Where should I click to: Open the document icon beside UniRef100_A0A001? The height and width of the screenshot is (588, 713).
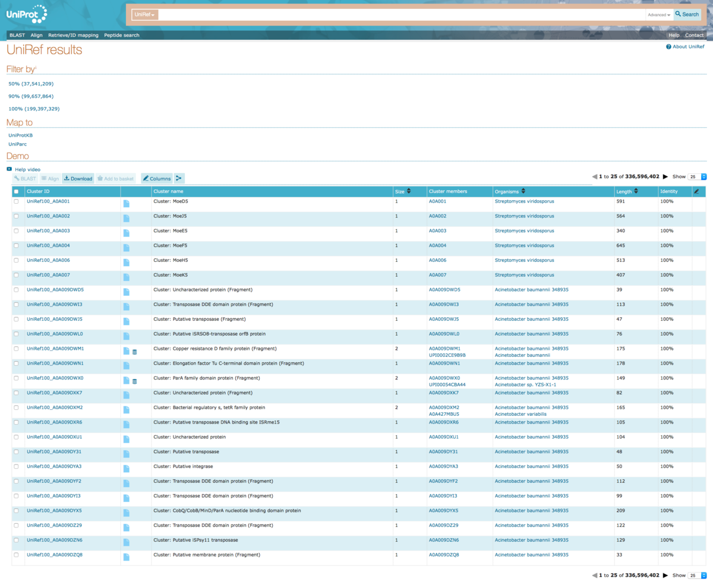click(126, 202)
